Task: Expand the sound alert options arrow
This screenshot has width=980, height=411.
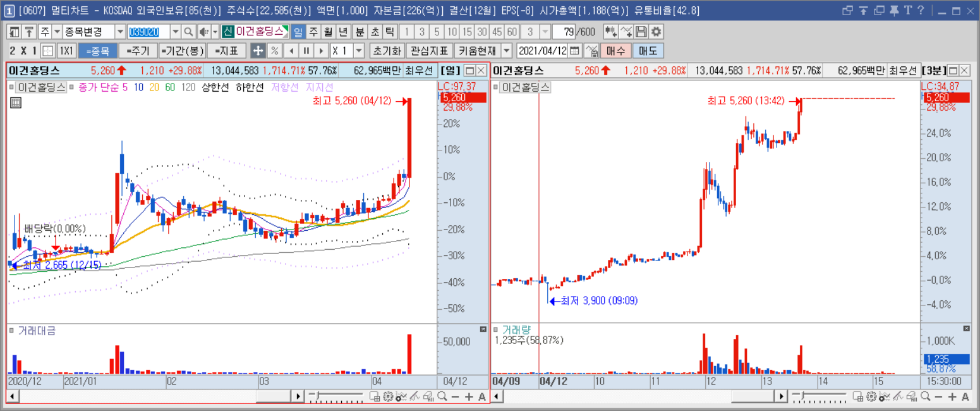Action: pyautogui.click(x=215, y=32)
